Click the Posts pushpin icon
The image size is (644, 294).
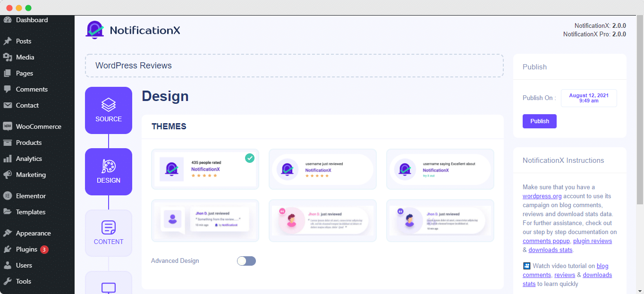(x=8, y=41)
